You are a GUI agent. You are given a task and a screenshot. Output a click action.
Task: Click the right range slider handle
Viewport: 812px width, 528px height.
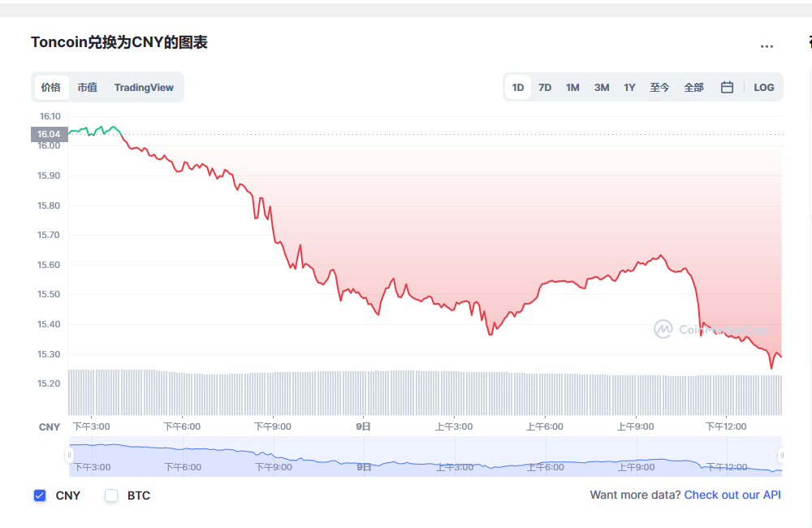pyautogui.click(x=781, y=456)
